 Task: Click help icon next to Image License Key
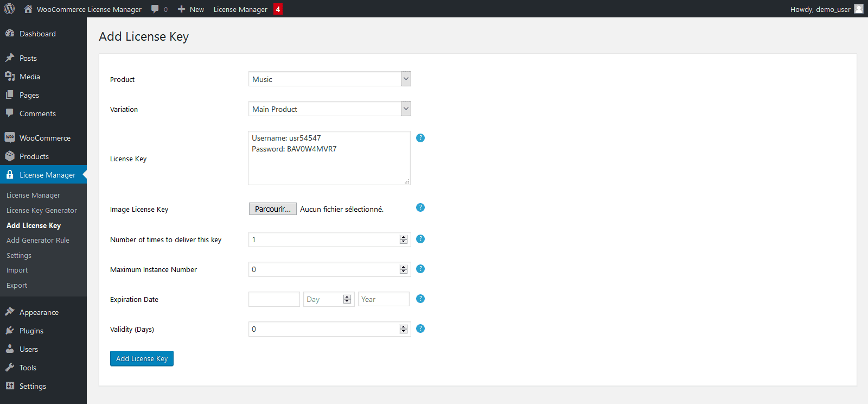[x=420, y=207]
